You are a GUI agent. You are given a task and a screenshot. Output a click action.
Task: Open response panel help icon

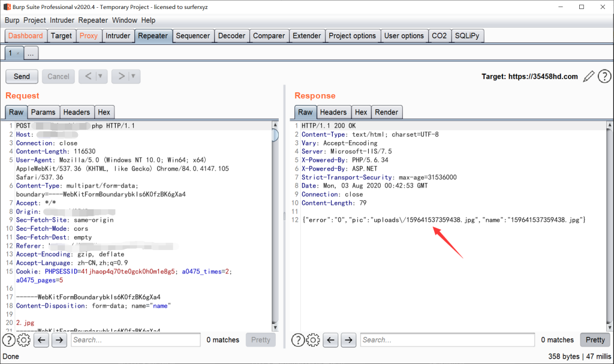(x=297, y=340)
